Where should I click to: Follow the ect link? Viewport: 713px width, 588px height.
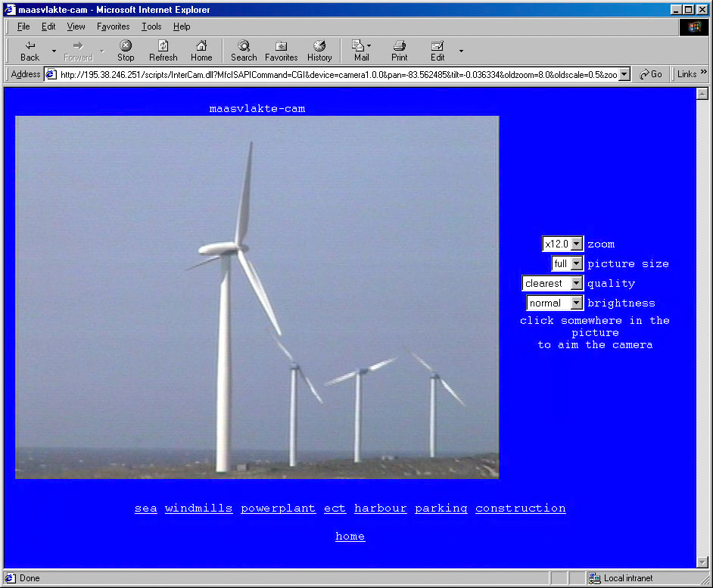pos(335,508)
